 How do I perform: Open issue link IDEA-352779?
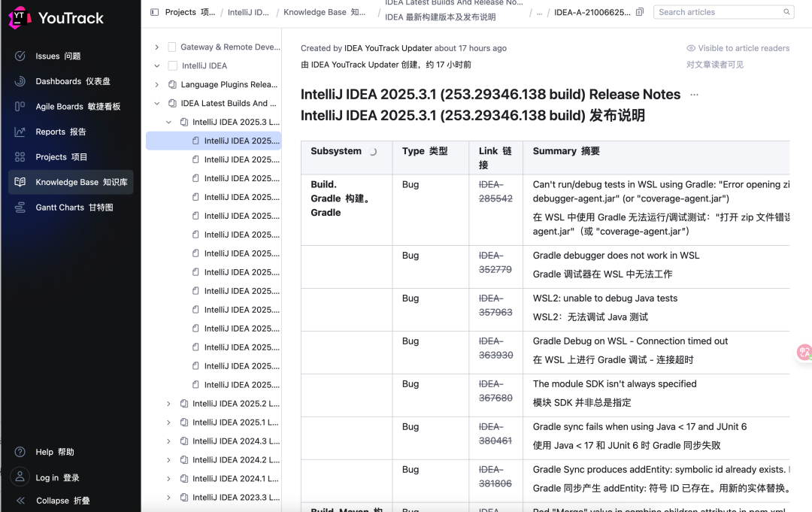(495, 262)
